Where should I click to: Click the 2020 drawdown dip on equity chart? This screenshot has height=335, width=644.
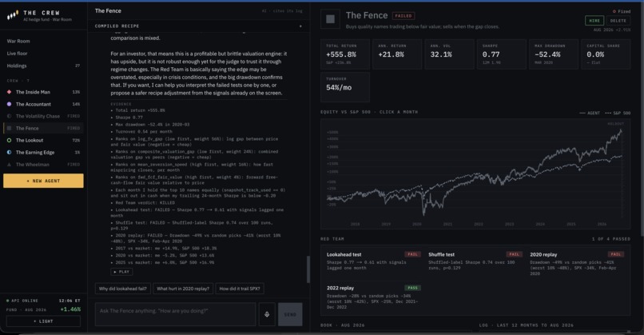pos(423,213)
